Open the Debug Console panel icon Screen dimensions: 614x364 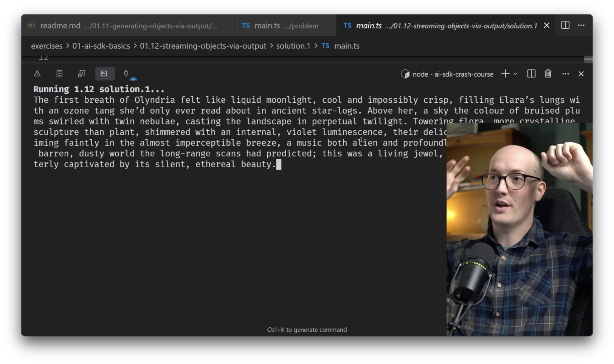[82, 74]
